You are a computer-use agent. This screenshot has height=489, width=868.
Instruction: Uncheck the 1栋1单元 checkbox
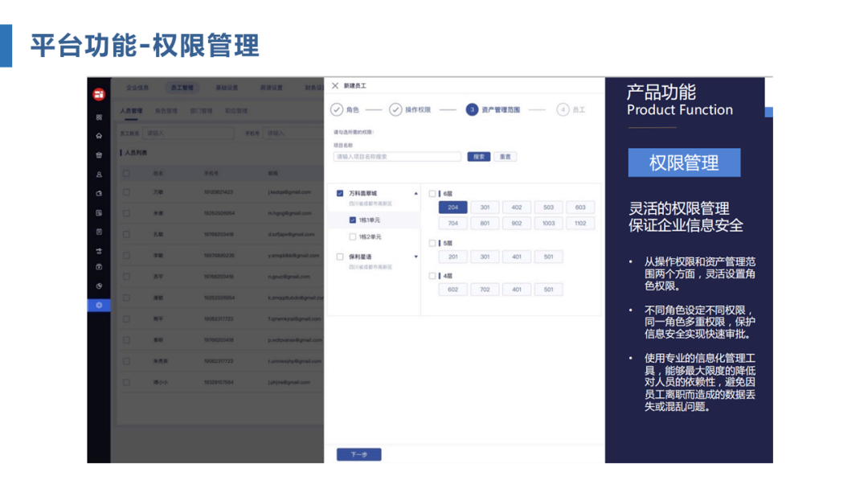[x=353, y=220]
